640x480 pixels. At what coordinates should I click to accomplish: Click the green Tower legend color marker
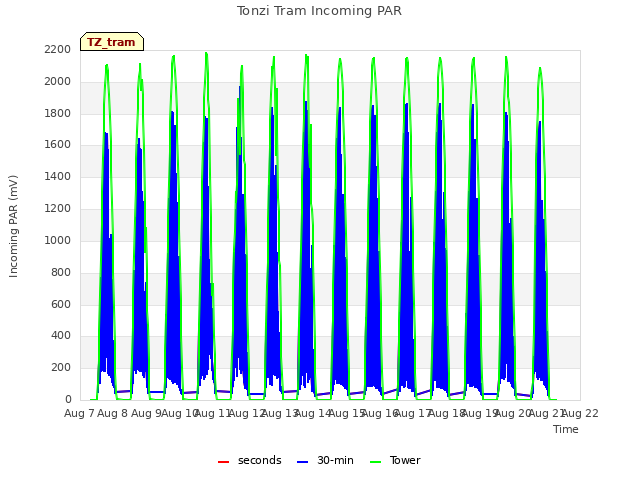[375, 462]
